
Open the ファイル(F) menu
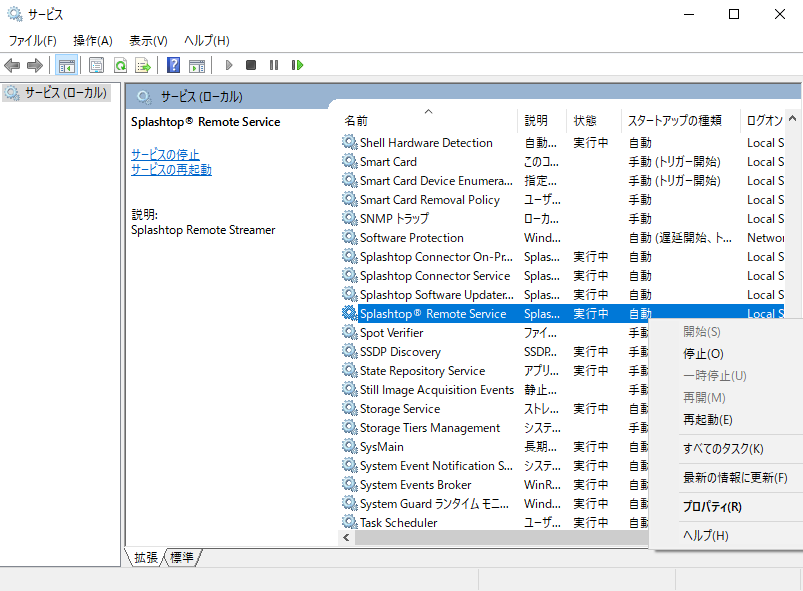click(x=33, y=40)
